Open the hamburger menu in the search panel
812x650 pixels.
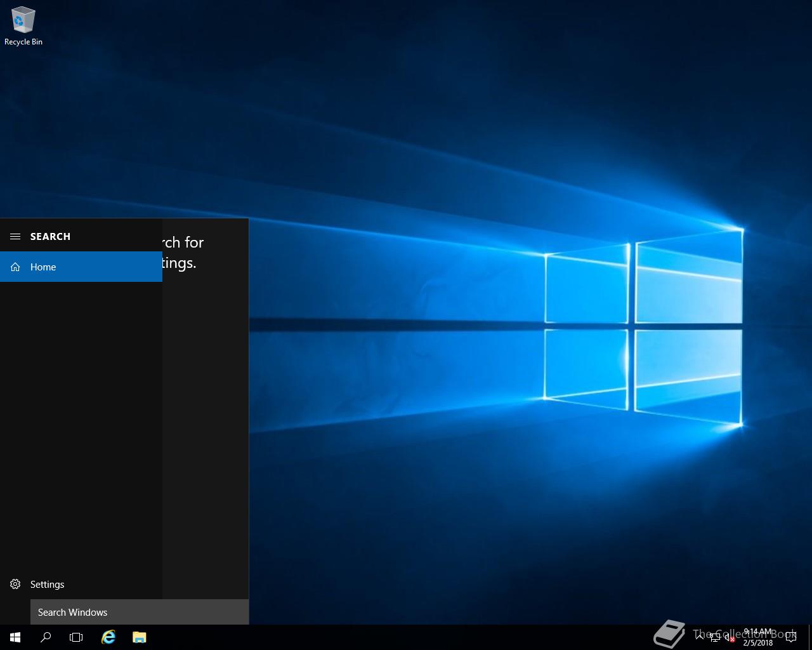click(x=15, y=235)
